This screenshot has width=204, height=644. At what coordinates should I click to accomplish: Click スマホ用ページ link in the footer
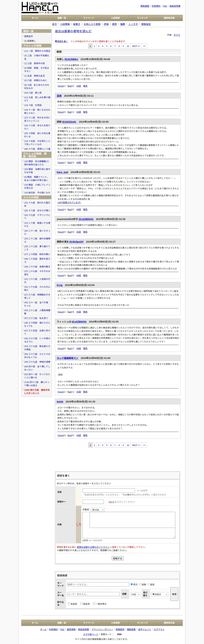[x=90, y=634]
